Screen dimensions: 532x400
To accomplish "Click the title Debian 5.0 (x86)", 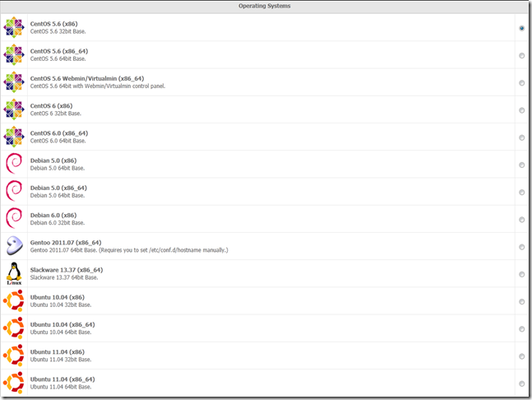I will pyautogui.click(x=53, y=160).
